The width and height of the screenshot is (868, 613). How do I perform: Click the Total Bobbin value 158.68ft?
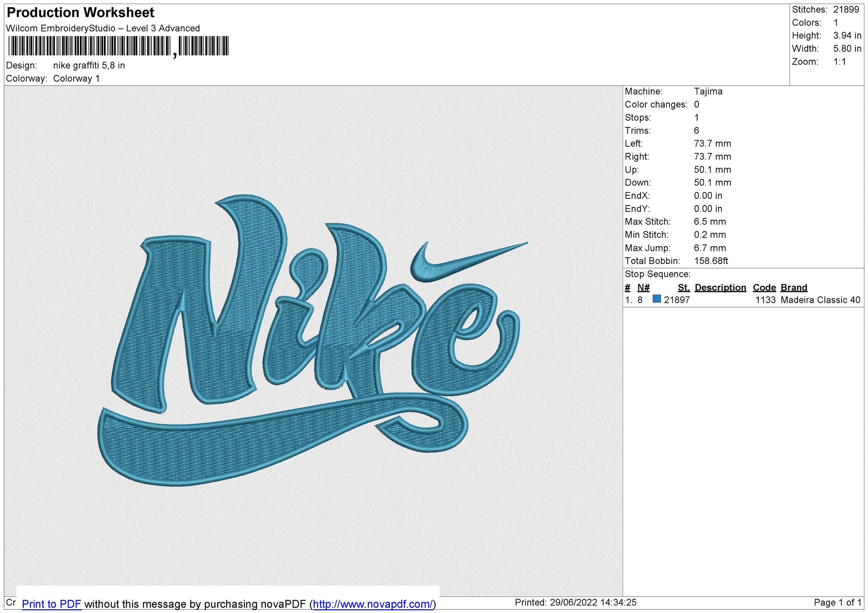coord(712,261)
